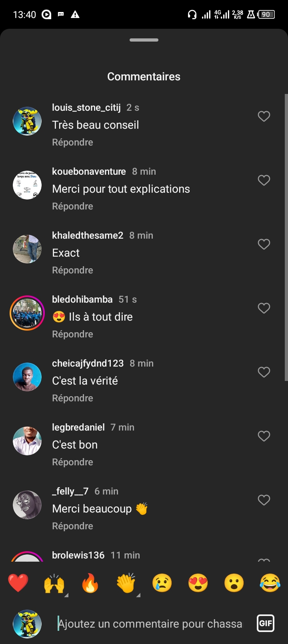Tap the red heart emoji reaction
Screen dimensions: 288x644
tap(18, 583)
